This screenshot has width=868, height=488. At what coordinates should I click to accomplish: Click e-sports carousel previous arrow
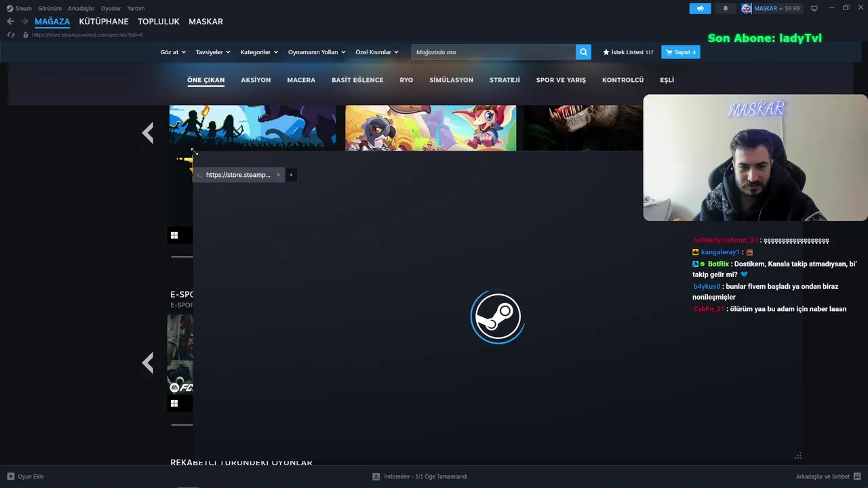coord(148,363)
